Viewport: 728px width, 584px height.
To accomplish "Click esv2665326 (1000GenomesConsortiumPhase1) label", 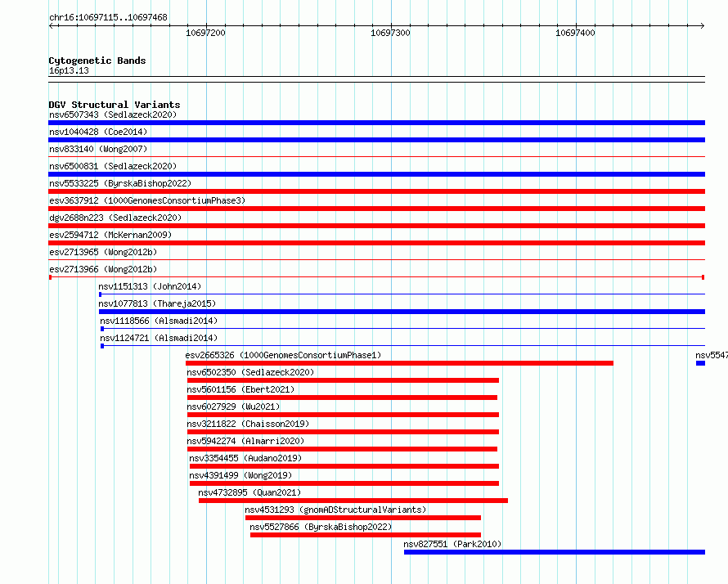I will pos(283,355).
